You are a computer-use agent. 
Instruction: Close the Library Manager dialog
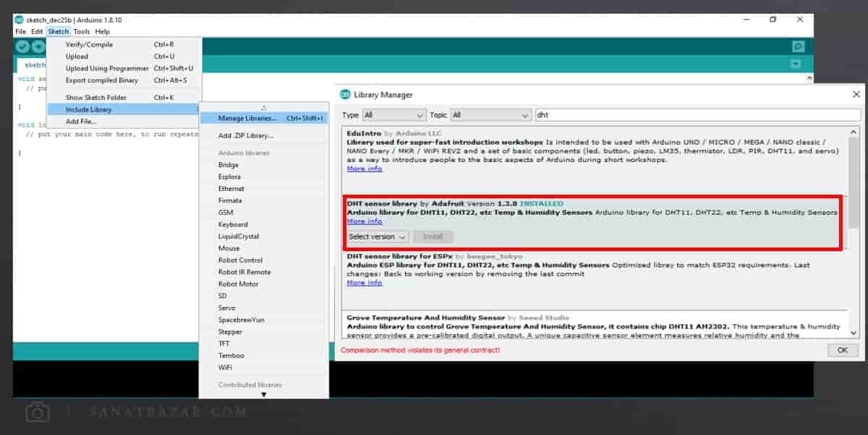(x=856, y=95)
